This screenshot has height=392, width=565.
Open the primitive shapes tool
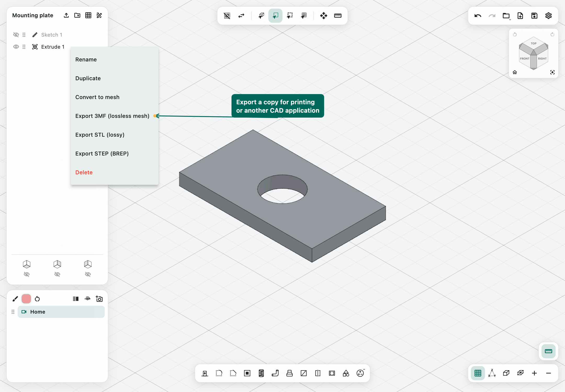(346, 373)
